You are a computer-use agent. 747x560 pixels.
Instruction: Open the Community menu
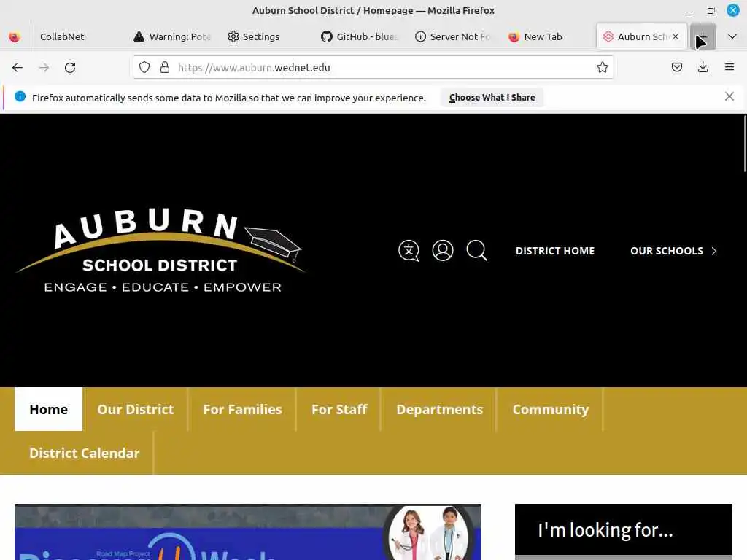pyautogui.click(x=551, y=410)
